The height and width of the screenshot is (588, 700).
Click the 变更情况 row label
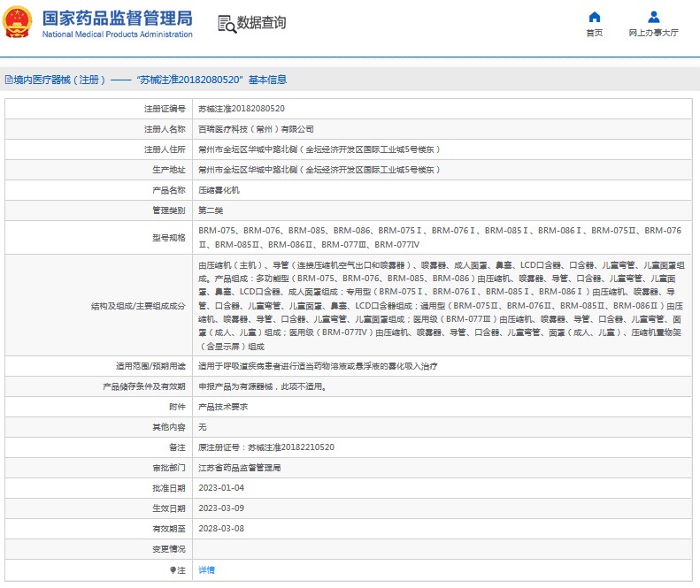[x=169, y=549]
